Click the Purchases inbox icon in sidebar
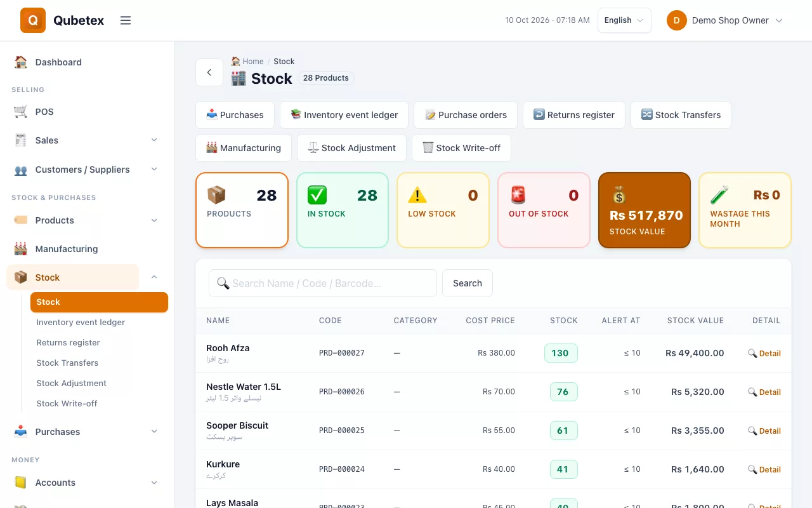Viewport: 812px width, 508px height. [x=21, y=432]
